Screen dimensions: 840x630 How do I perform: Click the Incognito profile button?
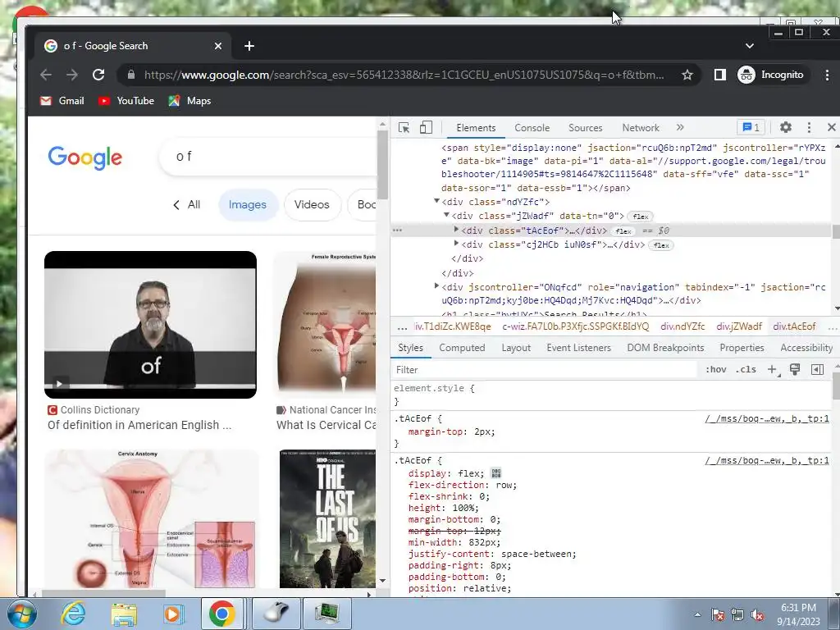pyautogui.click(x=770, y=75)
